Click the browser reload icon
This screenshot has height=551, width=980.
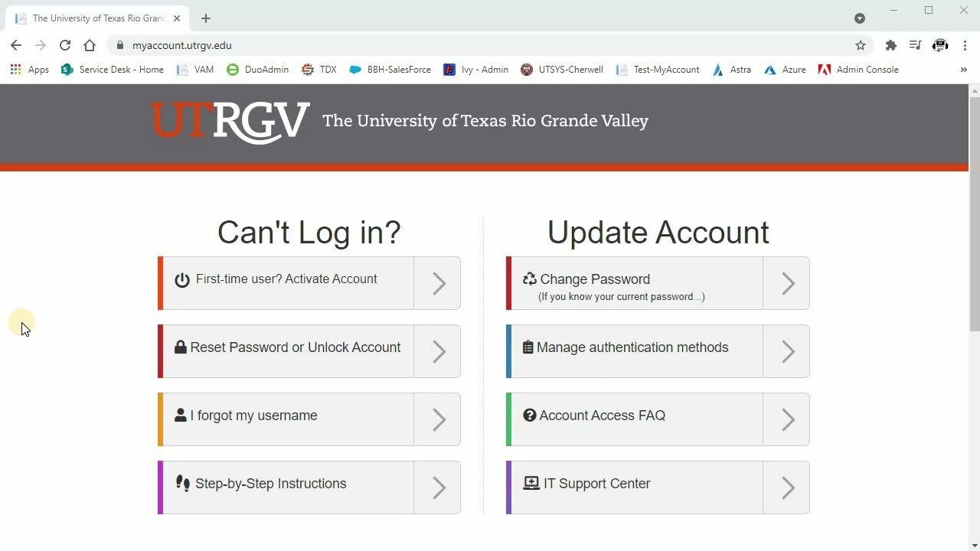(65, 45)
